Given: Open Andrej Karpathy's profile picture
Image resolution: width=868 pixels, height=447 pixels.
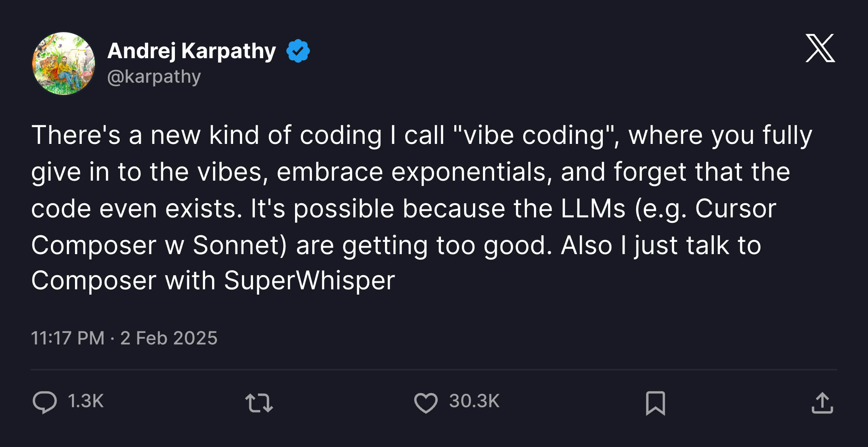Looking at the screenshot, I should point(63,62).
